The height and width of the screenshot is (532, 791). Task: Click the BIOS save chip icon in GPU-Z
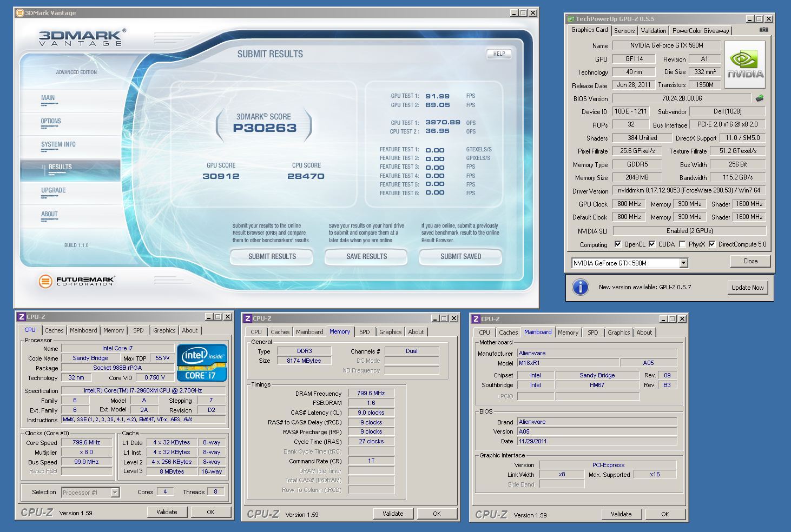tap(760, 98)
